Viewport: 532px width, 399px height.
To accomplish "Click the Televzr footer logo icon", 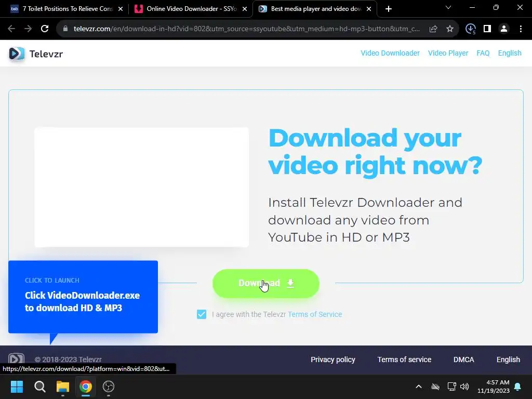I will click(x=16, y=359).
